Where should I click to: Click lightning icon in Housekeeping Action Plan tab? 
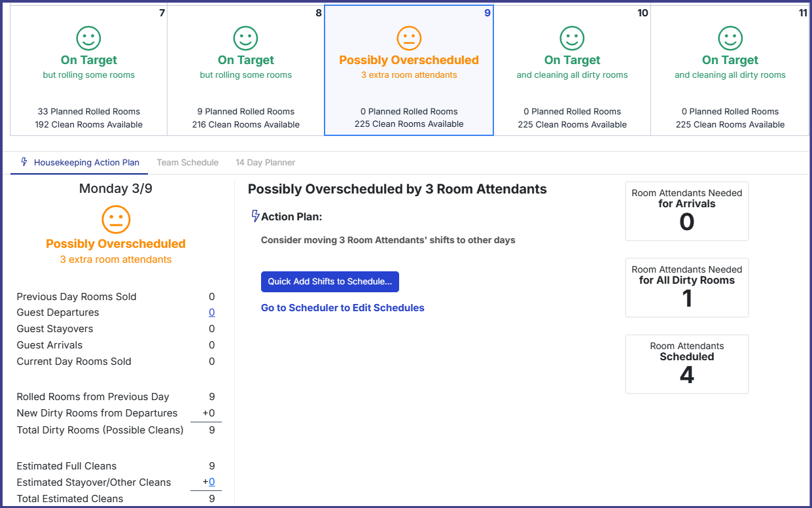tap(24, 162)
